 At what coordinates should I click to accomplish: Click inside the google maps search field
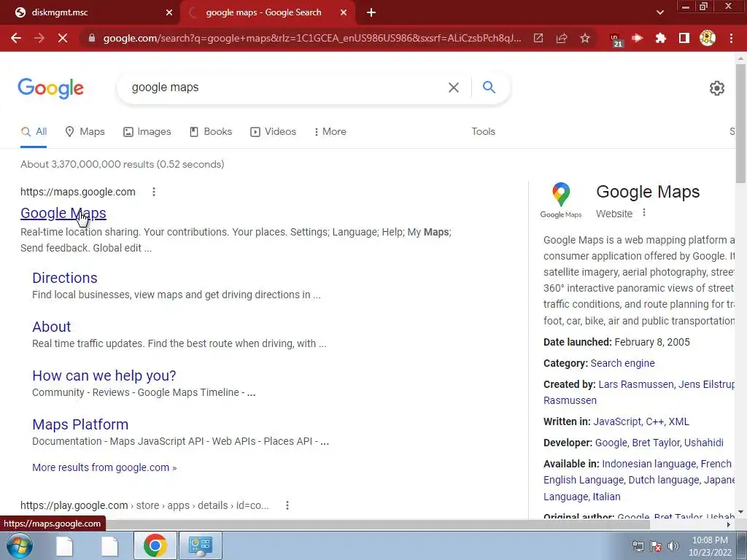click(x=286, y=87)
